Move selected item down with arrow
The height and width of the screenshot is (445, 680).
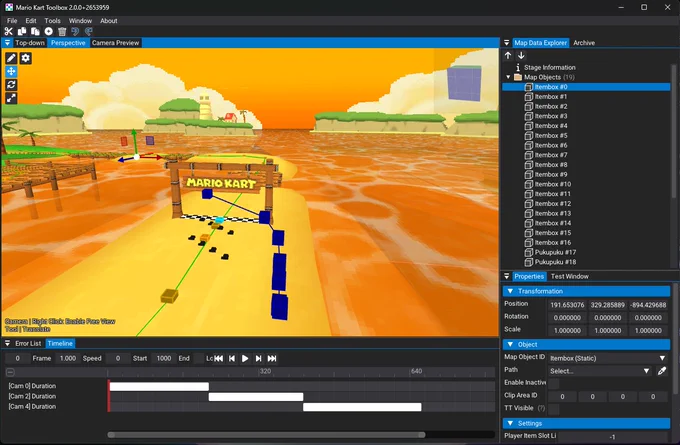[x=521, y=56]
